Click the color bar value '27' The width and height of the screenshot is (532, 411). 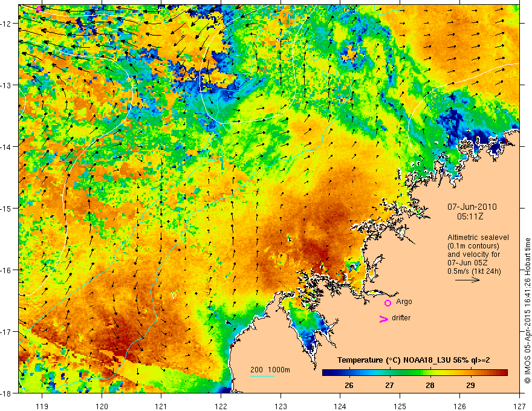pyautogui.click(x=389, y=385)
